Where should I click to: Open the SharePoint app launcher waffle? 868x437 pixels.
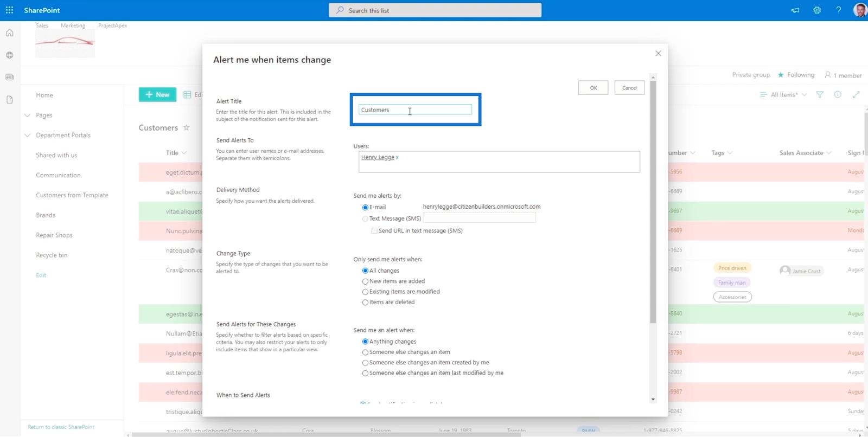click(x=9, y=10)
